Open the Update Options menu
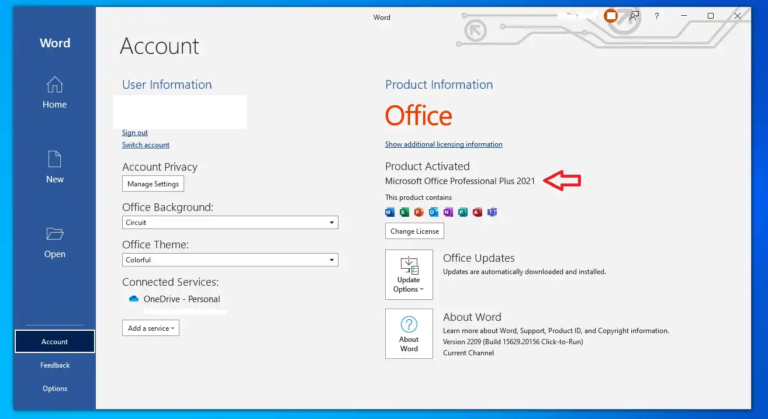Viewport: 768px width, 419px height. pyautogui.click(x=409, y=274)
